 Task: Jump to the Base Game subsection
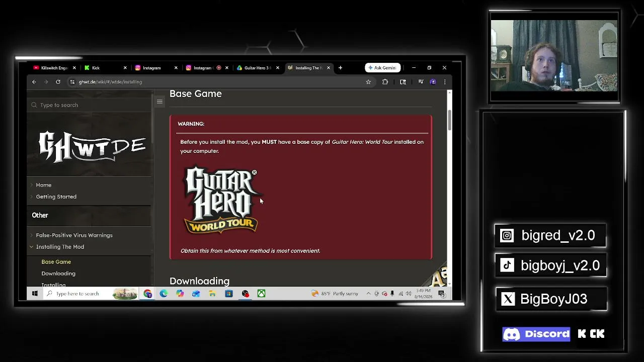(x=56, y=262)
